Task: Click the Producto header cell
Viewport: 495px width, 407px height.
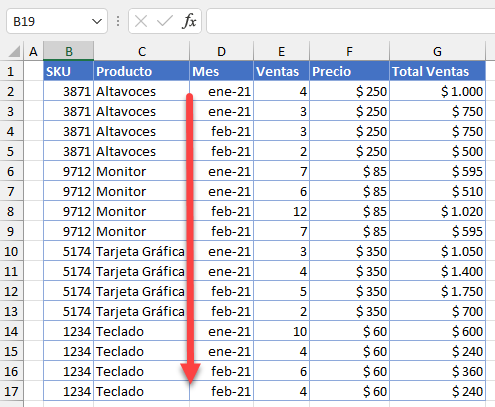Action: (142, 71)
